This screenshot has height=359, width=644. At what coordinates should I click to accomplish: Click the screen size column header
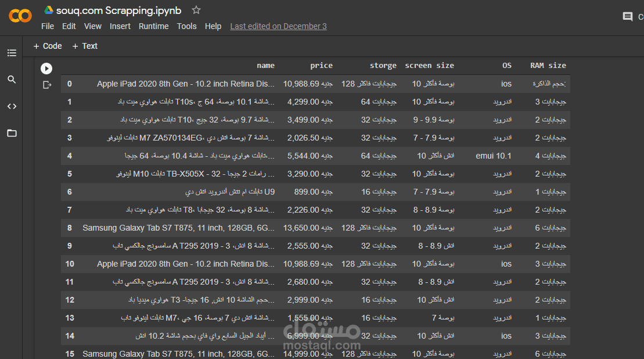[x=430, y=65]
